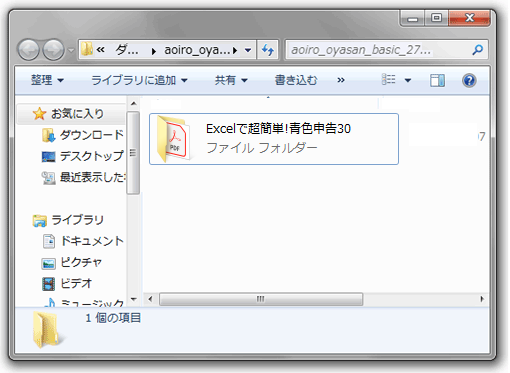Select ライブラリ in the navigation pane
Viewport: 510px width, 373px height.
(x=77, y=220)
